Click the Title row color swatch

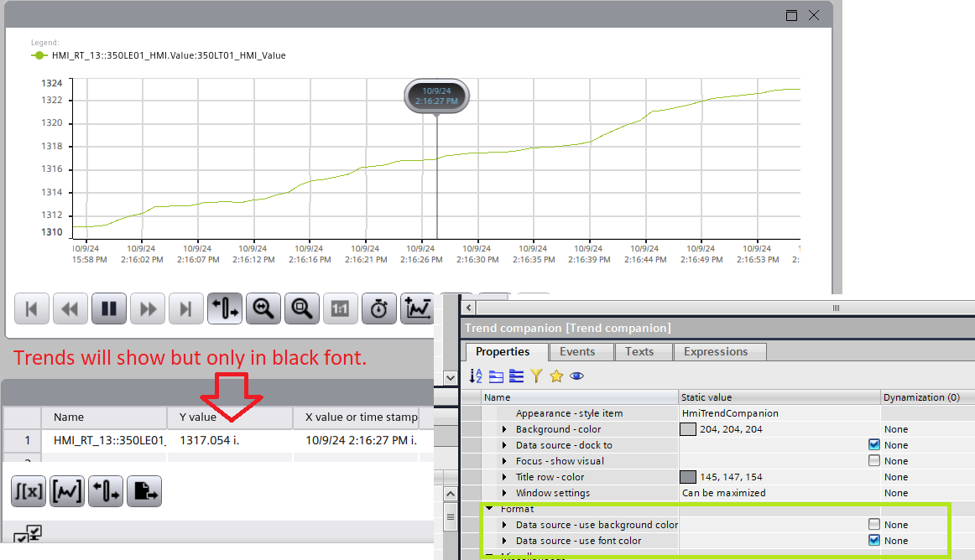point(688,477)
